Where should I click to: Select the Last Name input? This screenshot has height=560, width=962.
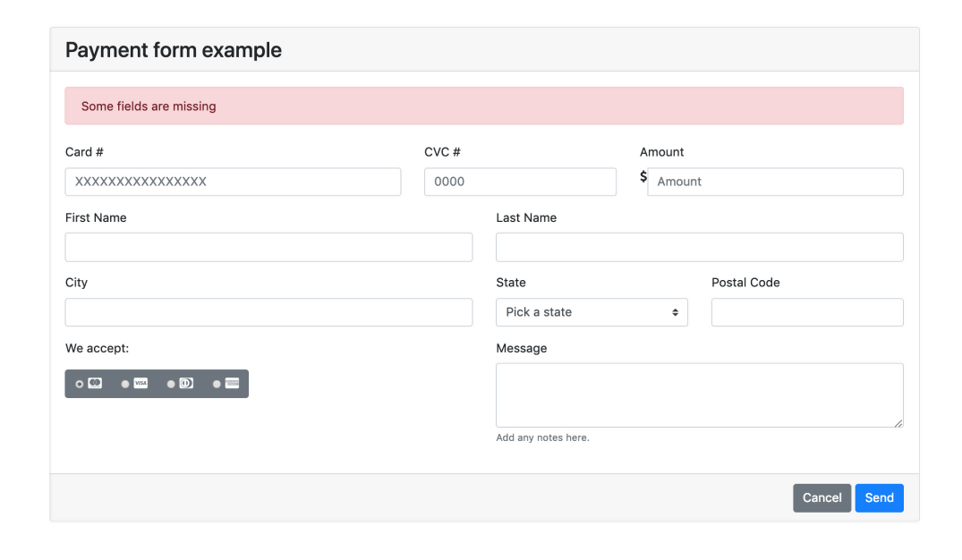699,247
